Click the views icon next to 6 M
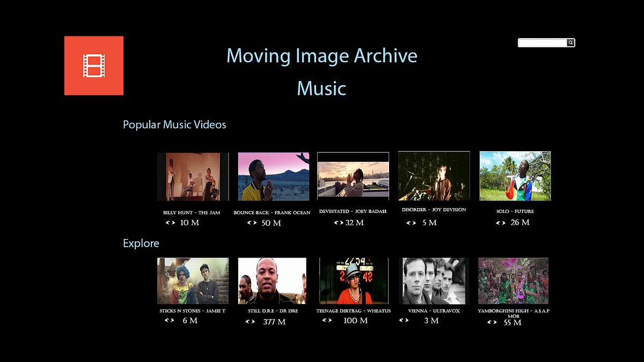Viewport: 644px width, 362px height. tap(170, 320)
